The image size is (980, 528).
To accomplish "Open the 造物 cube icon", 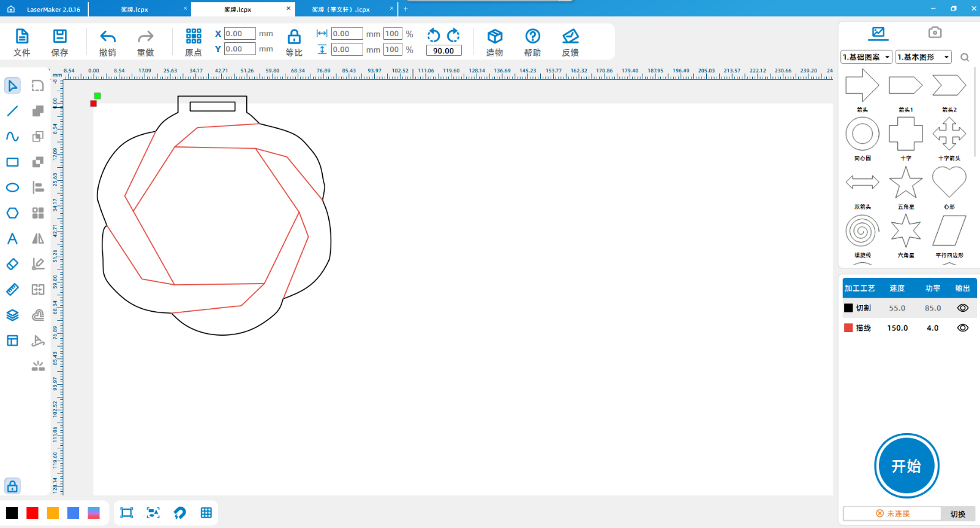I will [494, 37].
